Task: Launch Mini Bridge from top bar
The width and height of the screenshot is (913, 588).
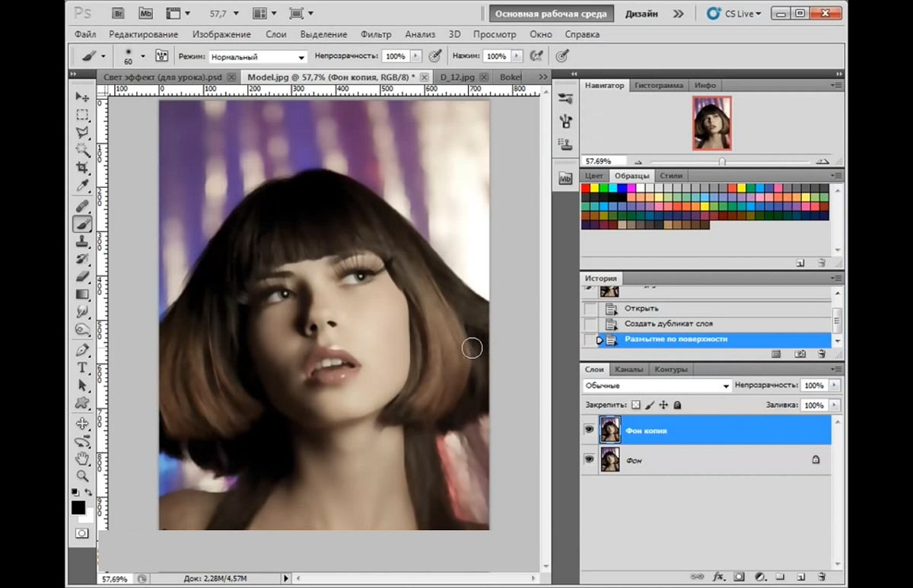Action: point(145,13)
